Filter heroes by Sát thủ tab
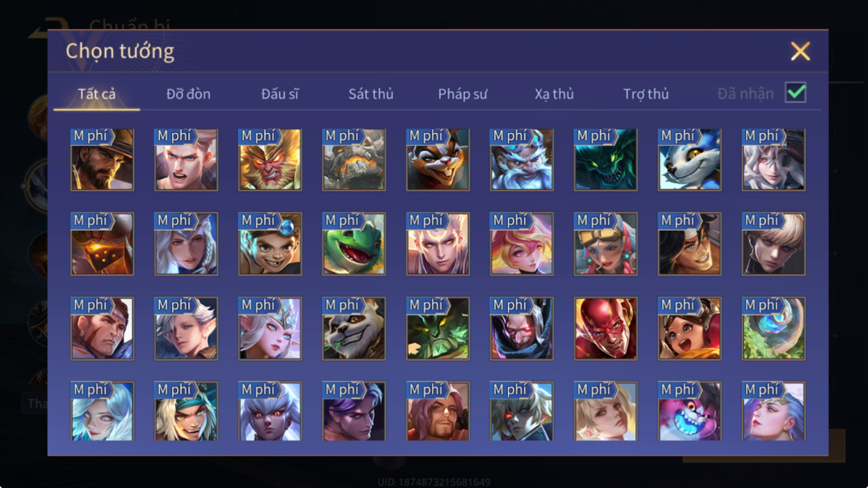The height and width of the screenshot is (488, 868). tap(371, 94)
